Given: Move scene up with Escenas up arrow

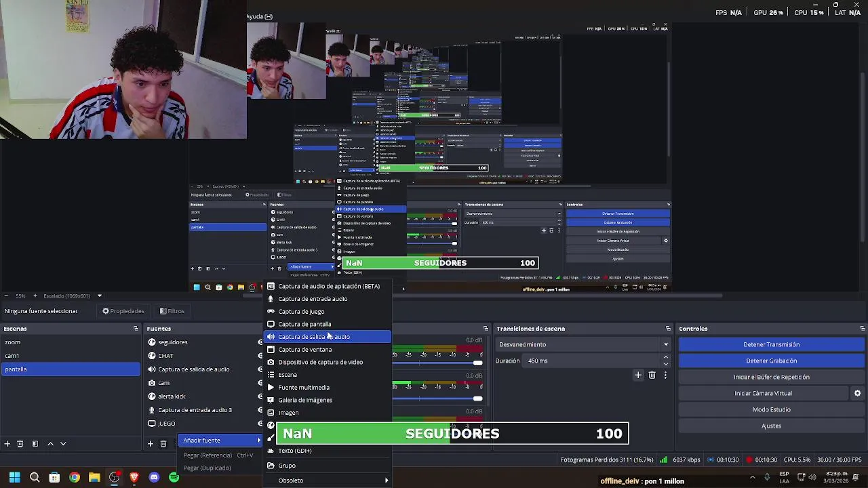Looking at the screenshot, I should point(50,444).
